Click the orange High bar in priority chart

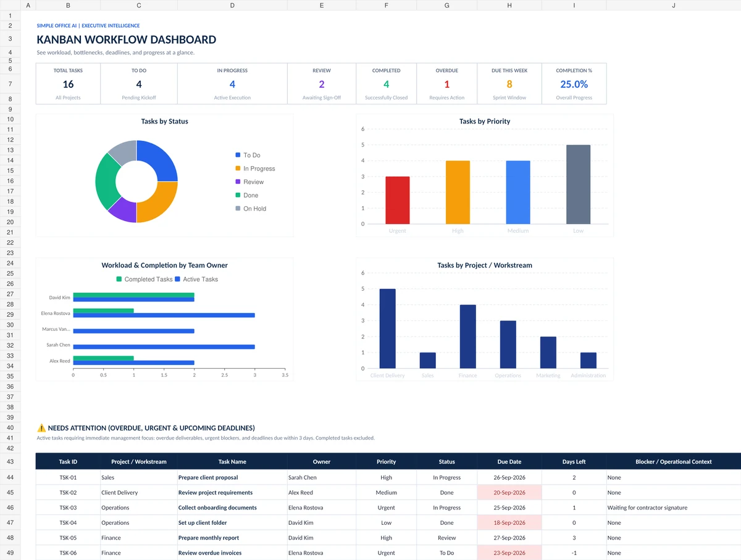pyautogui.click(x=458, y=192)
